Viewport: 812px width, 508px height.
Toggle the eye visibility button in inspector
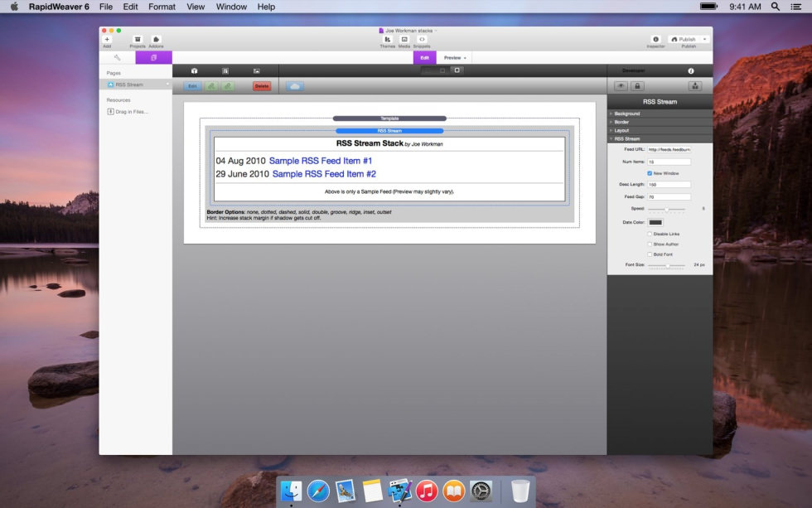pyautogui.click(x=621, y=86)
